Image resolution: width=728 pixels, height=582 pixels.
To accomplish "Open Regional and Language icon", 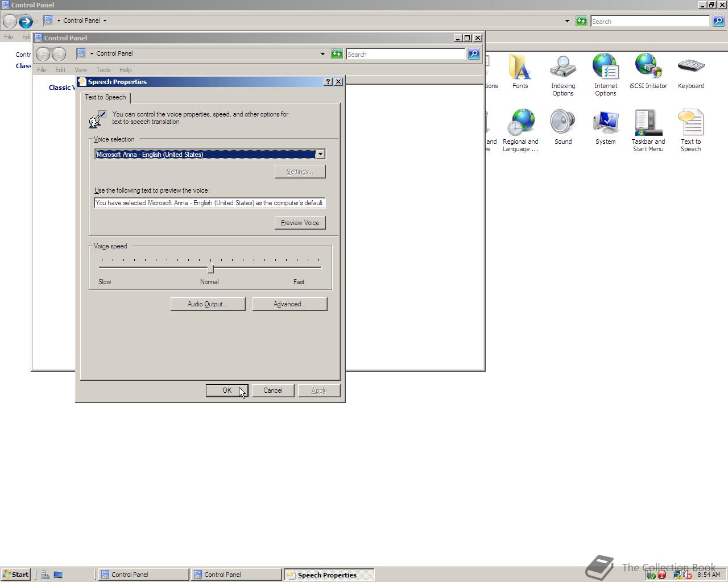I will (520, 130).
